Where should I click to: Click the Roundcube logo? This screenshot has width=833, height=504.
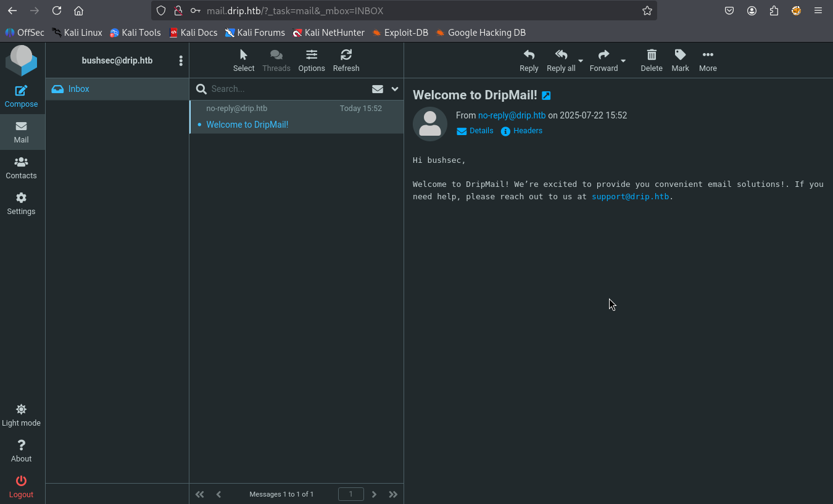pyautogui.click(x=22, y=61)
